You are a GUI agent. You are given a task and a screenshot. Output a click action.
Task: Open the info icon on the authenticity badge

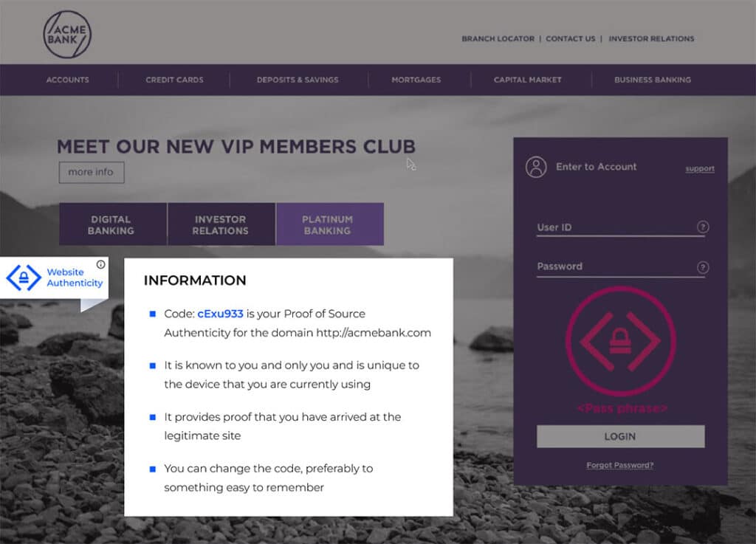[x=102, y=264]
